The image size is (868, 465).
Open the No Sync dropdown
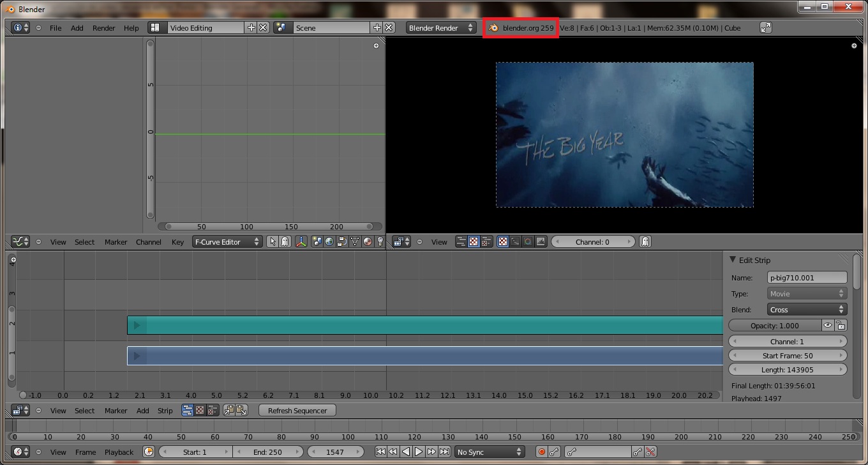(489, 452)
